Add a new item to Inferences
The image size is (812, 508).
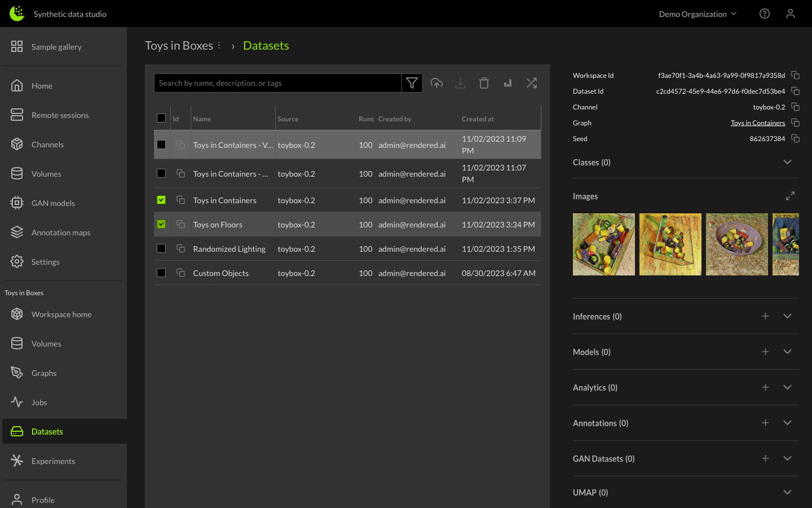(765, 316)
